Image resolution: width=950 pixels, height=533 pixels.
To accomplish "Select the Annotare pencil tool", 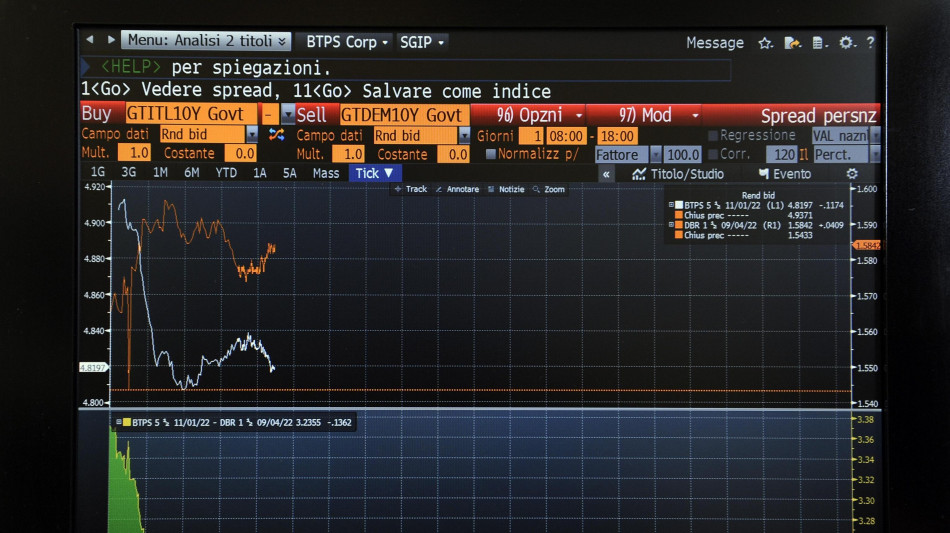I will click(x=457, y=189).
